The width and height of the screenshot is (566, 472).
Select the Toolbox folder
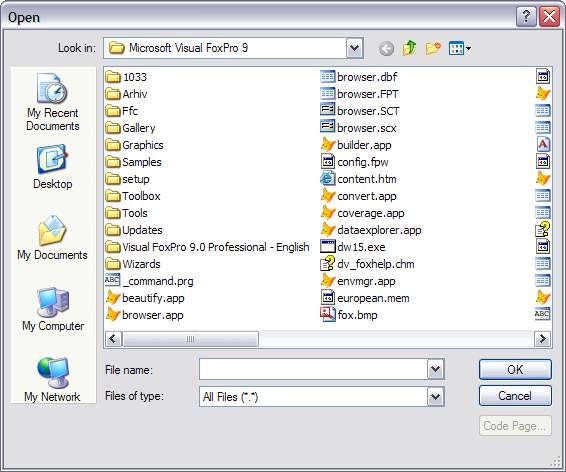point(133,196)
